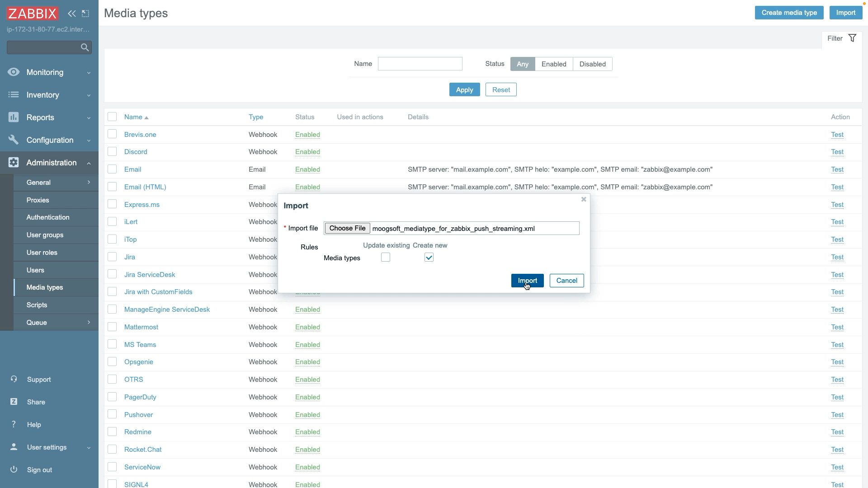
Task: Expand the Monitoring menu chevron
Action: (x=89, y=73)
